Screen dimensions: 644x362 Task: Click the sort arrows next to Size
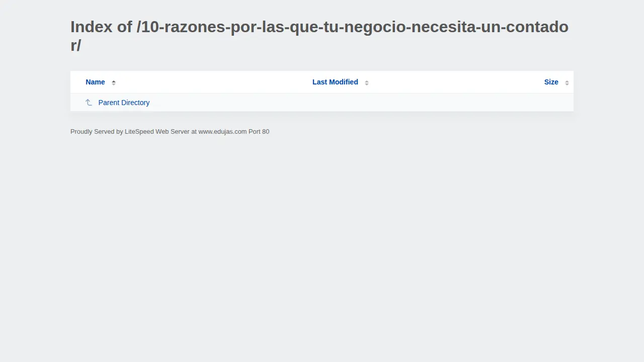567,82
